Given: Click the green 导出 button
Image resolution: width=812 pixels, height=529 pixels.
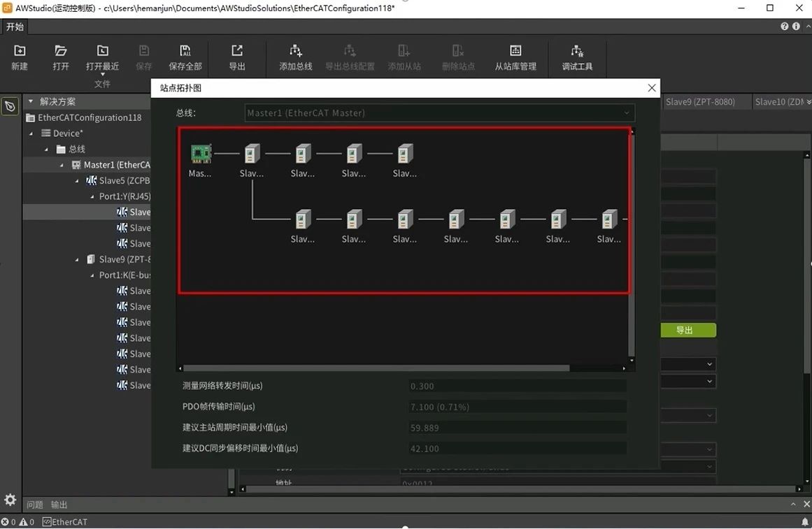Looking at the screenshot, I should coord(688,331).
